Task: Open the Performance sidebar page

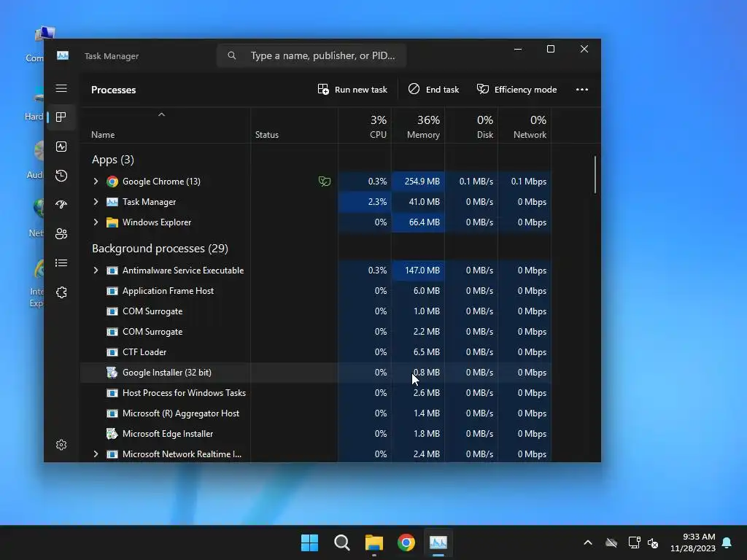Action: (61, 147)
